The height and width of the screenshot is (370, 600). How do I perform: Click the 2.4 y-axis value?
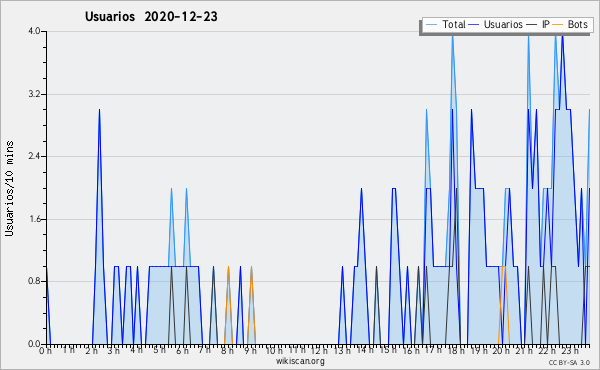pyautogui.click(x=34, y=156)
